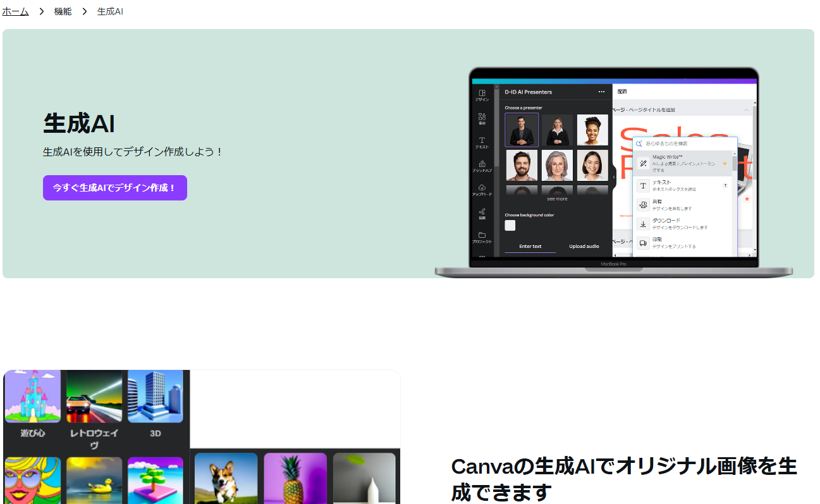
Task: Open the three-dot menu on D-ID AI Presenters
Action: coord(601,91)
